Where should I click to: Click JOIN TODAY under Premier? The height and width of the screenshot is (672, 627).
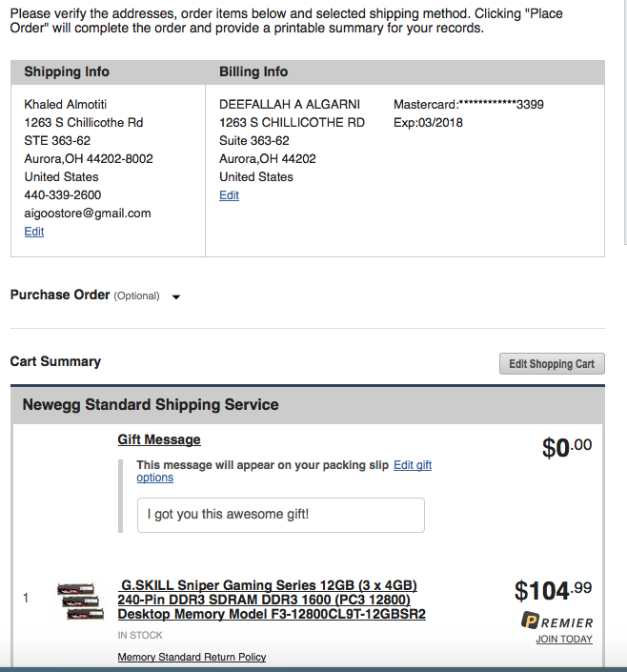[563, 639]
